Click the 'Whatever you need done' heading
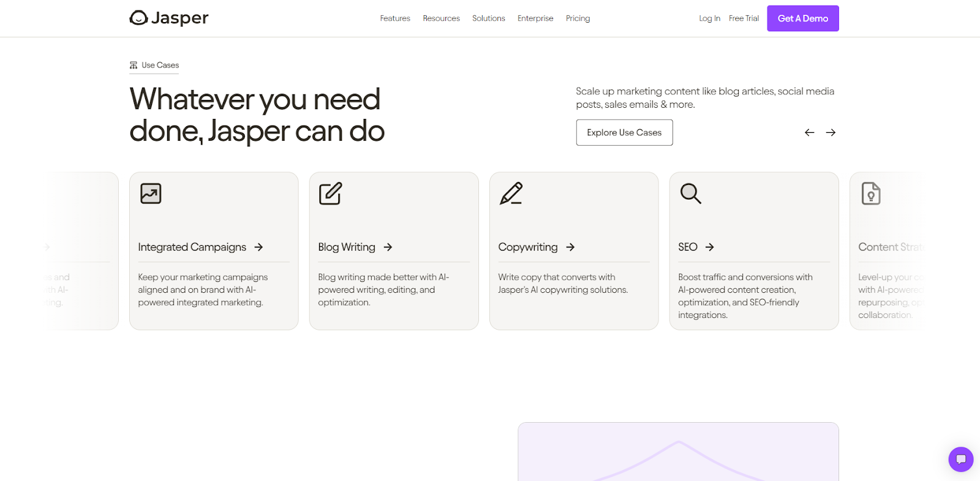The width and height of the screenshot is (980, 481). (x=257, y=115)
